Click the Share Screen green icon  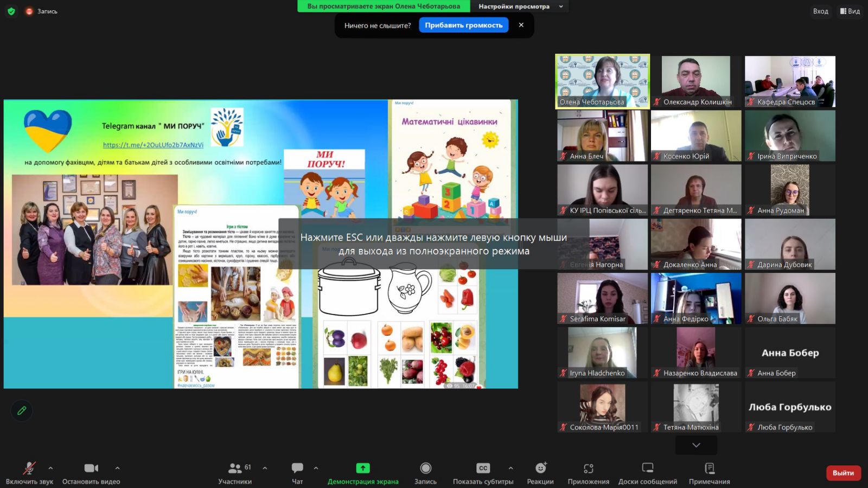[x=362, y=468]
